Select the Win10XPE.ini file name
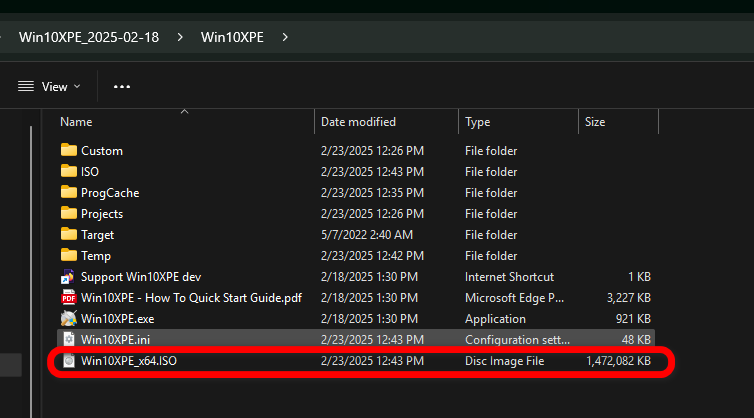The width and height of the screenshot is (754, 418). 115,340
